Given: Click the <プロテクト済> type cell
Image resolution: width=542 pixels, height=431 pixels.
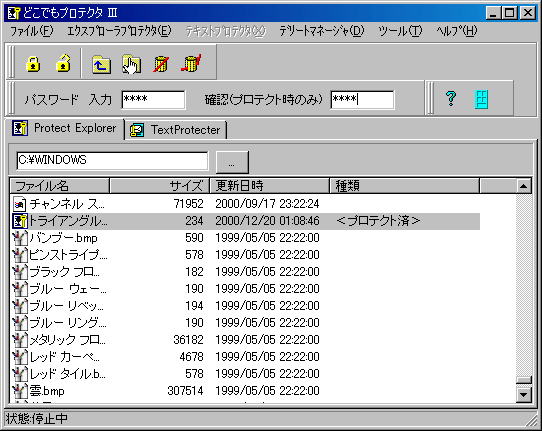Looking at the screenshot, I should (378, 221).
